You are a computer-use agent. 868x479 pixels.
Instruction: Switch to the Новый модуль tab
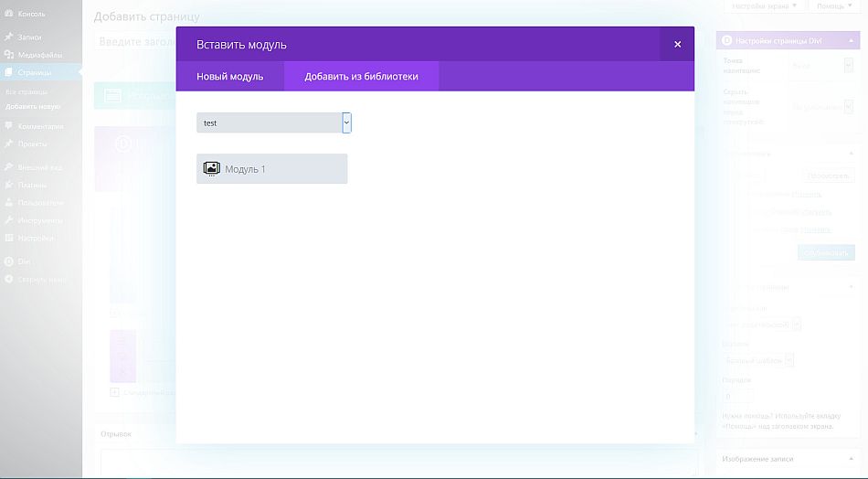pyautogui.click(x=229, y=77)
